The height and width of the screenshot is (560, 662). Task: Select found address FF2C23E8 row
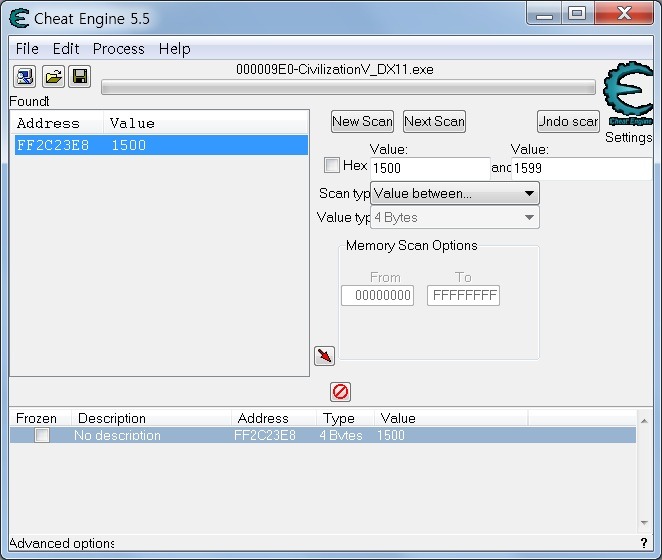click(x=161, y=145)
